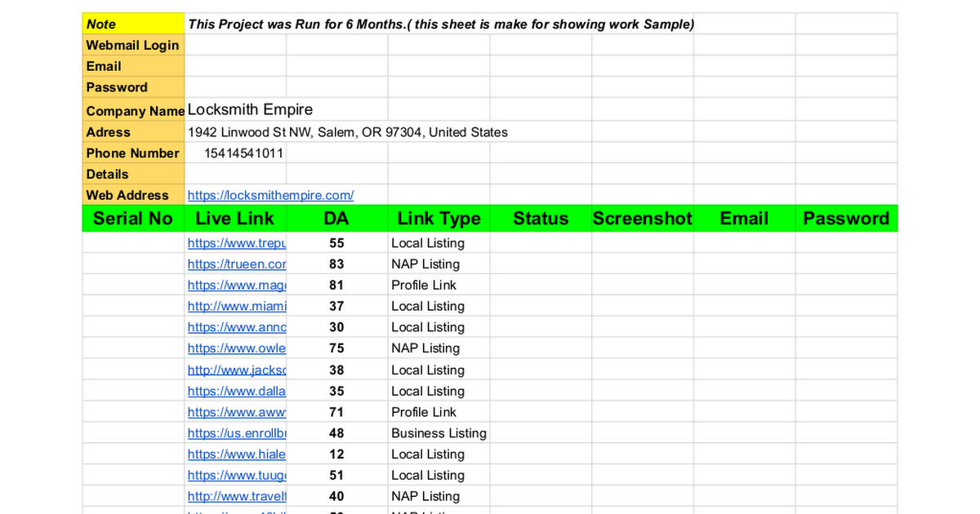
Task: Open the https://www.tuug live link
Action: tap(237, 476)
